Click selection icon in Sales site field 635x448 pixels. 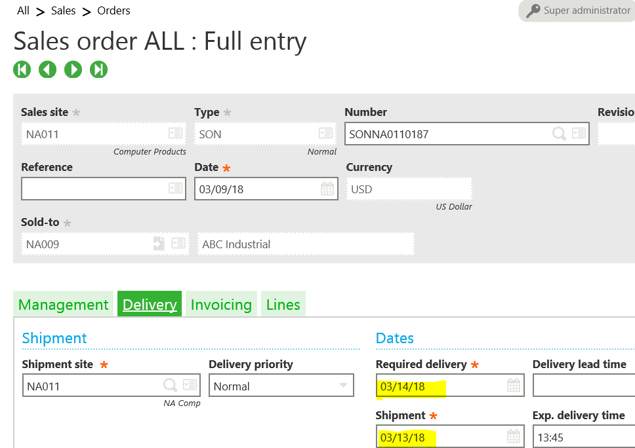tap(175, 134)
